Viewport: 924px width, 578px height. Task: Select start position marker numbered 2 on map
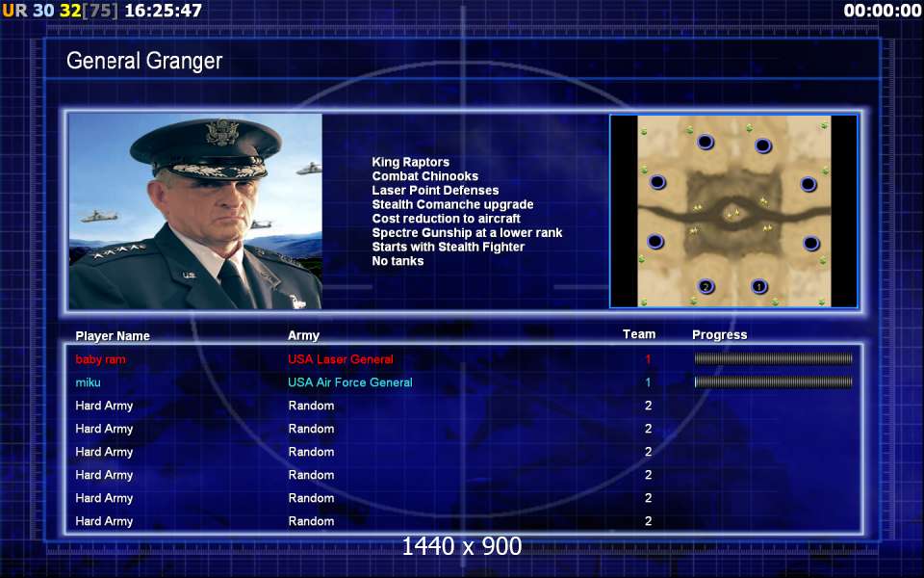[706, 287]
